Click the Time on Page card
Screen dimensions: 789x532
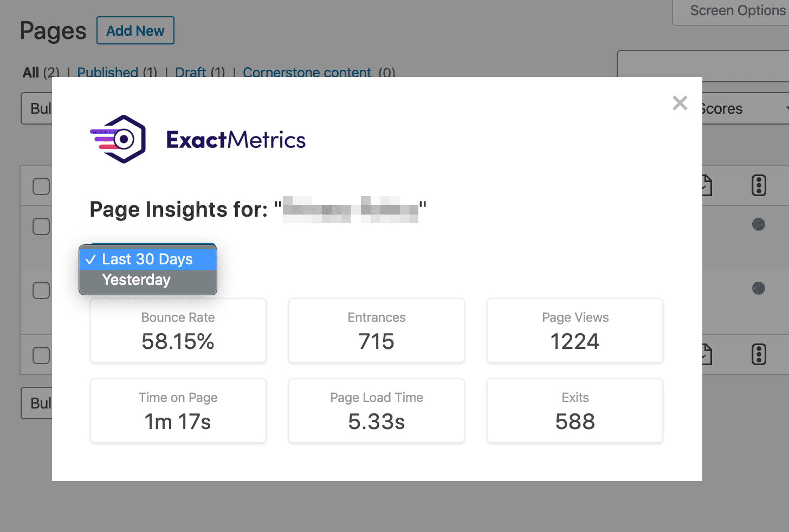click(x=178, y=411)
